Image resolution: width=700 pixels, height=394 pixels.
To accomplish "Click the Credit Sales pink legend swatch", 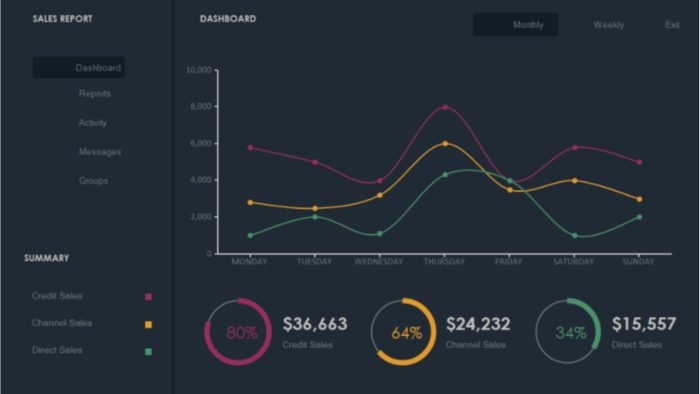I will (149, 297).
